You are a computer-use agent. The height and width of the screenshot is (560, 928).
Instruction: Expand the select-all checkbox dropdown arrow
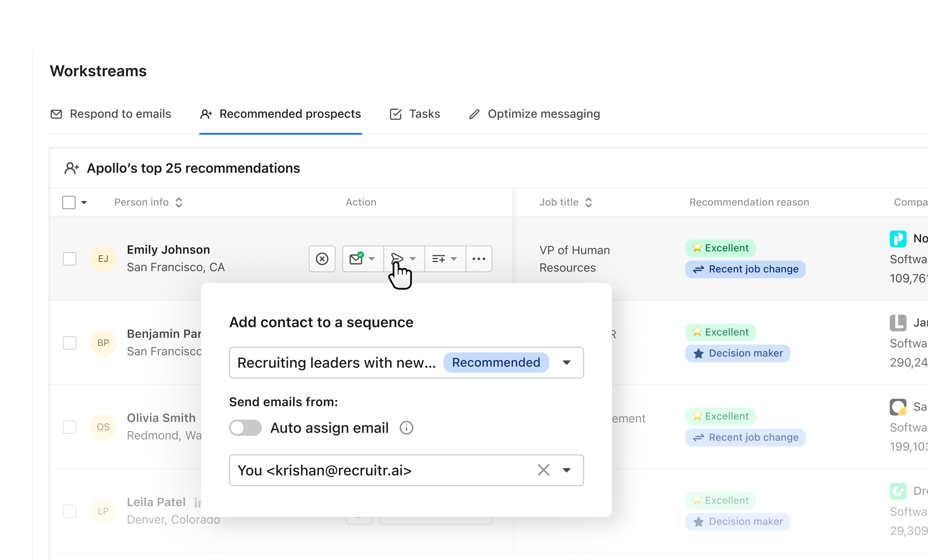pyautogui.click(x=85, y=202)
